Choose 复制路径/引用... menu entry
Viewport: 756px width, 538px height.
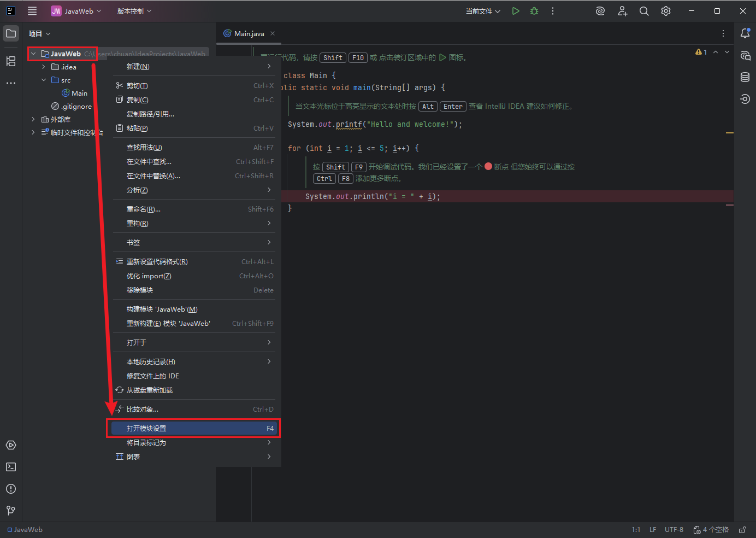tap(194, 114)
